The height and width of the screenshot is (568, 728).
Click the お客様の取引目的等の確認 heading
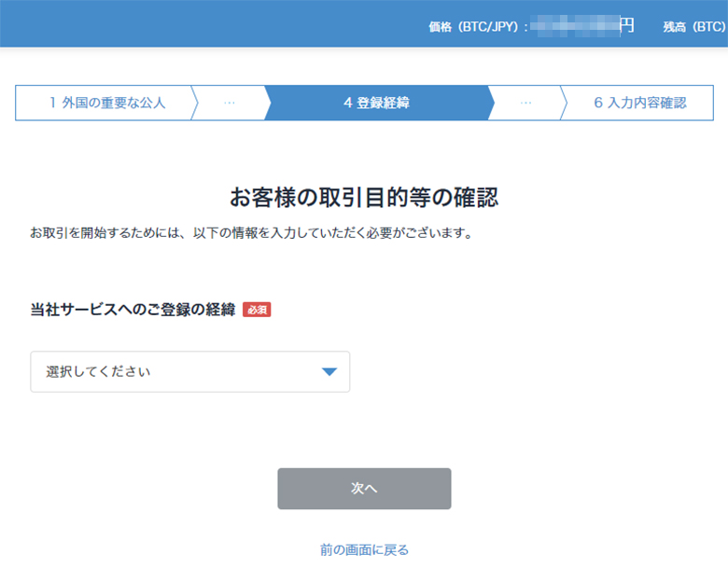coord(364,197)
